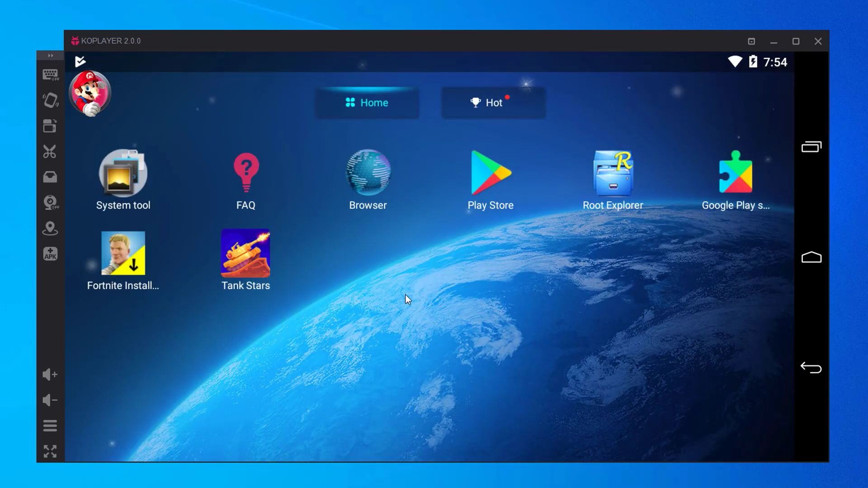Toggle the screen rotation icon

[x=50, y=126]
